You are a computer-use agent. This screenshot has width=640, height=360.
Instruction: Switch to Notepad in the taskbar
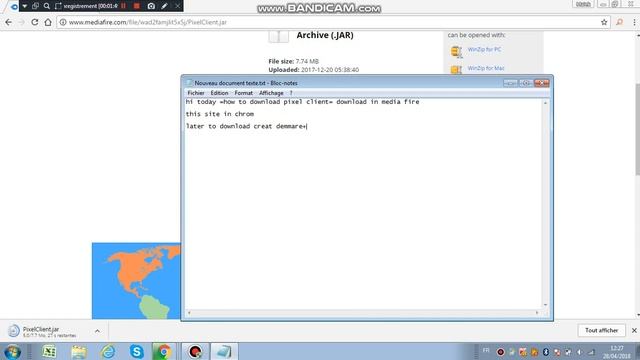pos(224,352)
